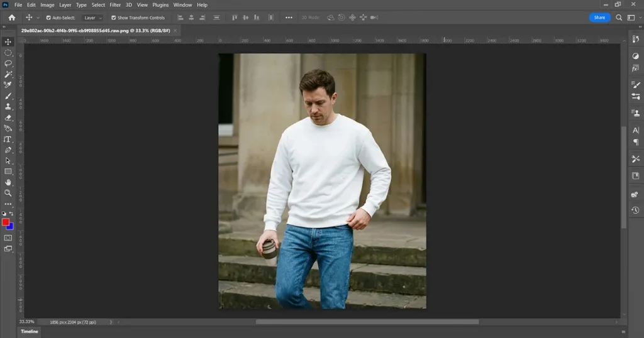The height and width of the screenshot is (338, 644).
Task: Expand the right panel dock arrows
Action: click(640, 26)
